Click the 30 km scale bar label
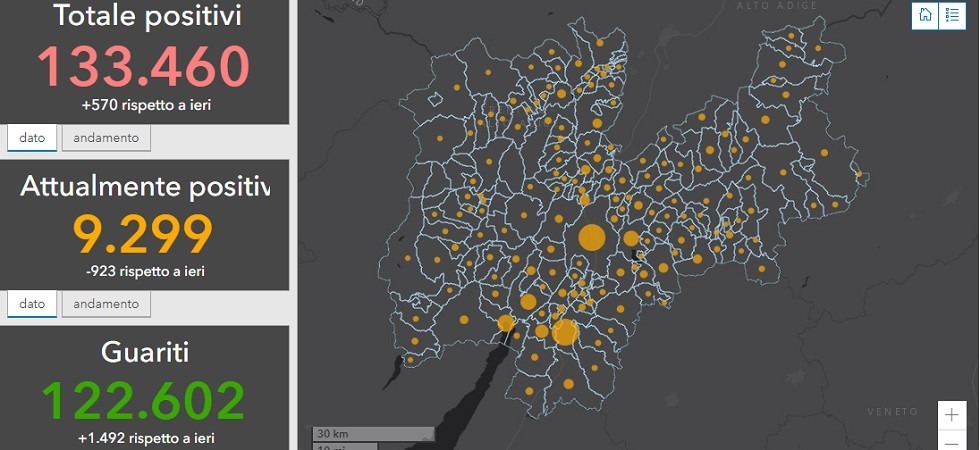Viewport: 980px width, 450px height. pyautogui.click(x=332, y=434)
